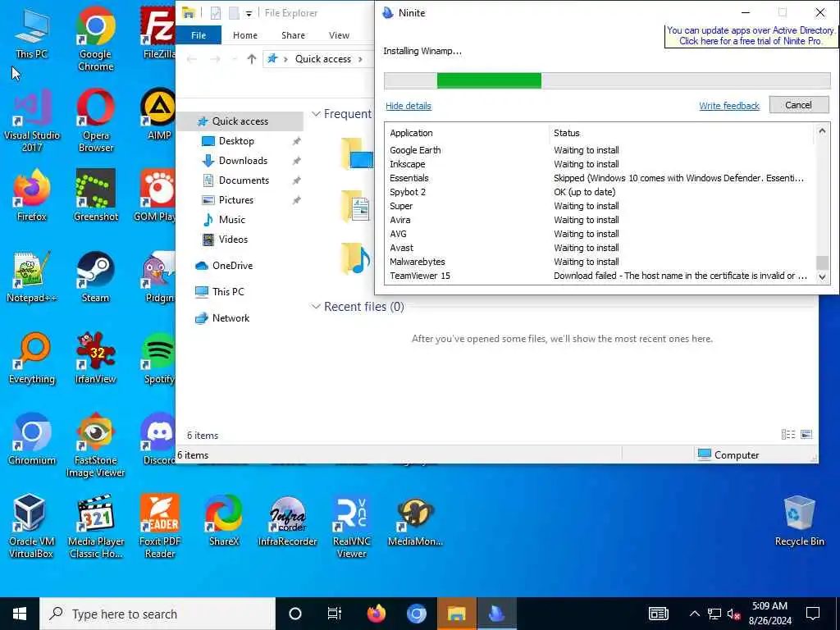Open IrfanView desktop shortcut

click(x=96, y=359)
